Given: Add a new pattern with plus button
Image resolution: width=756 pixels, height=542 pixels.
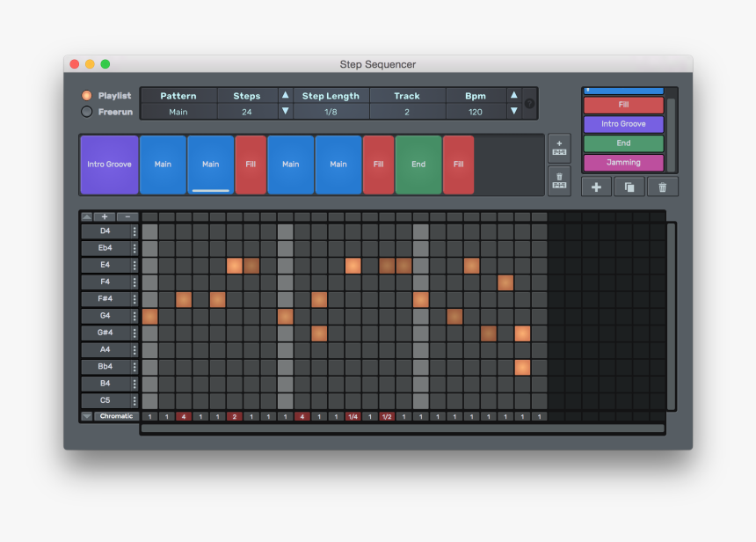Looking at the screenshot, I should (x=596, y=187).
